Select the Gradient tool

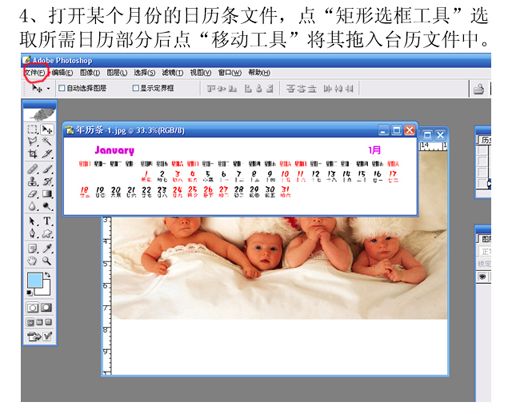(x=47, y=194)
